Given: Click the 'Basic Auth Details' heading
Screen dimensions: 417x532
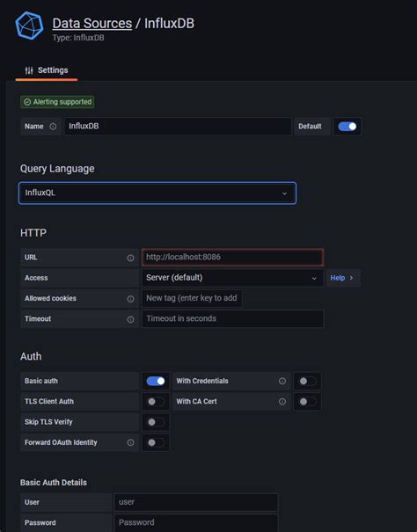Looking at the screenshot, I should [x=54, y=483].
